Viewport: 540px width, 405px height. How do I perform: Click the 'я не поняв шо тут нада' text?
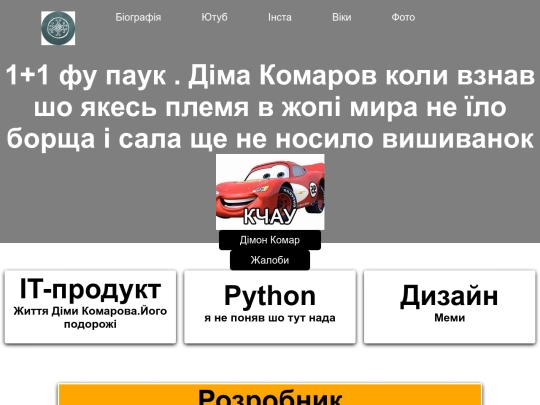pyautogui.click(x=270, y=318)
